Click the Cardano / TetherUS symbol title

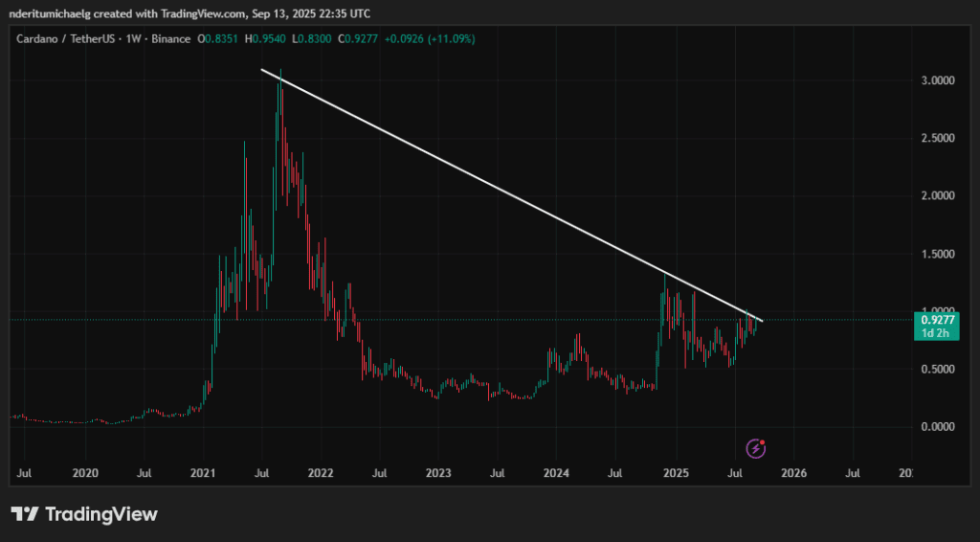pos(68,38)
